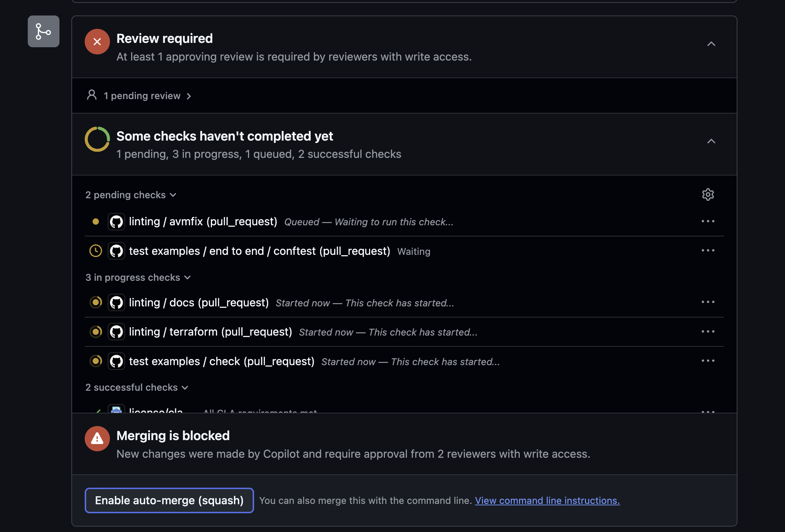
Task: Open the kebab menu for test examples / check
Action: click(x=708, y=360)
